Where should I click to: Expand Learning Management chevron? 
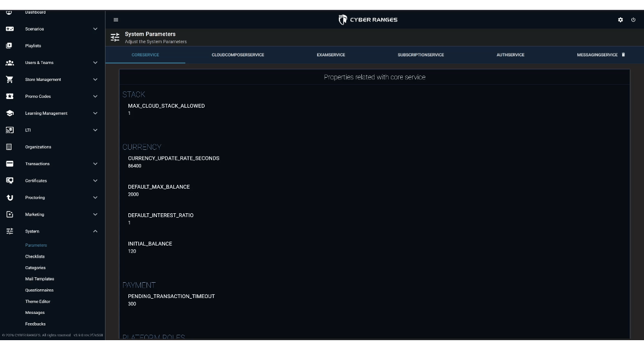[x=95, y=113]
